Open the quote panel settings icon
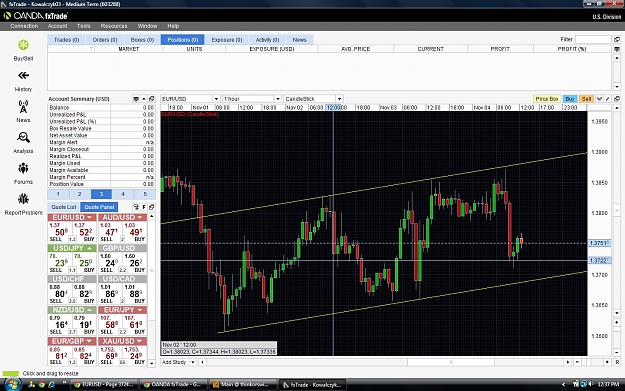Screen dimensions: 625x391 (x=136, y=207)
